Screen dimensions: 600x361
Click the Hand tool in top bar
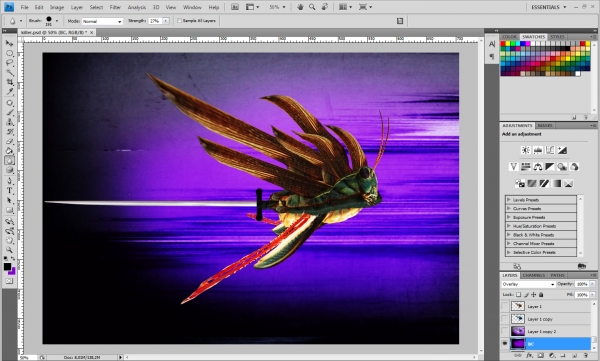click(x=300, y=7)
